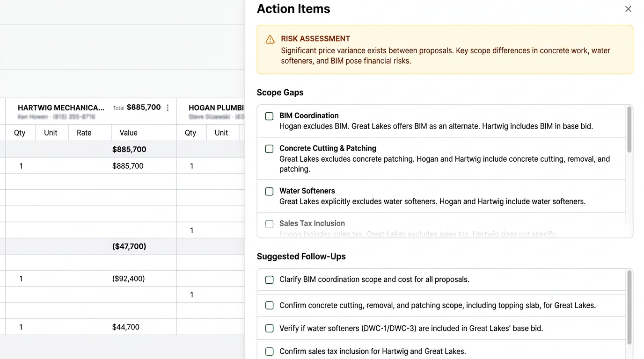Click the Risk Assessment warning triangle icon
Viewport: 644px width, 359px height.
point(270,39)
